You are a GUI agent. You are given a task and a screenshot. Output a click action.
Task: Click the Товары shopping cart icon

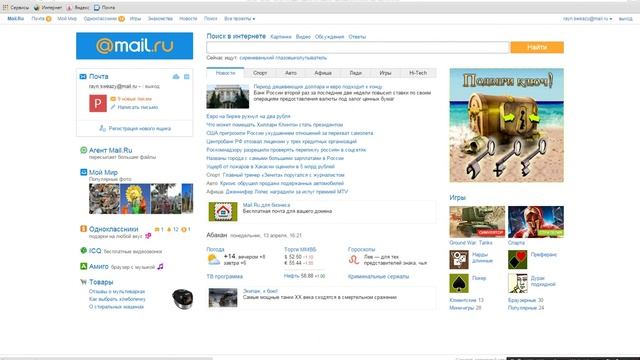84,282
